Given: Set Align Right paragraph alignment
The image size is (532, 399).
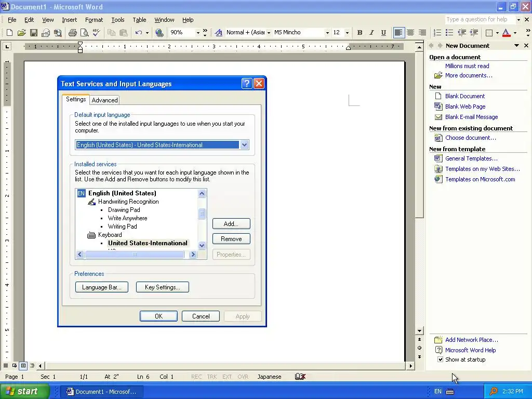Looking at the screenshot, I should (422, 33).
